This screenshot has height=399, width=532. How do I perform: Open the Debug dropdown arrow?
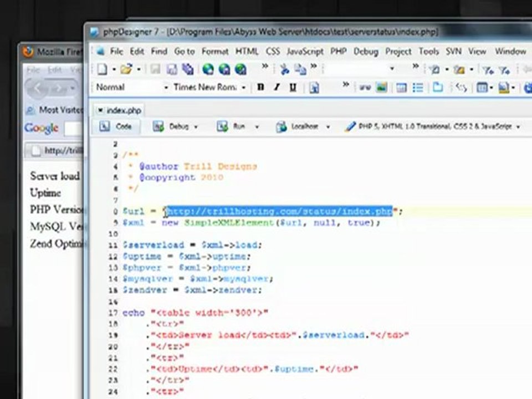pos(196,127)
